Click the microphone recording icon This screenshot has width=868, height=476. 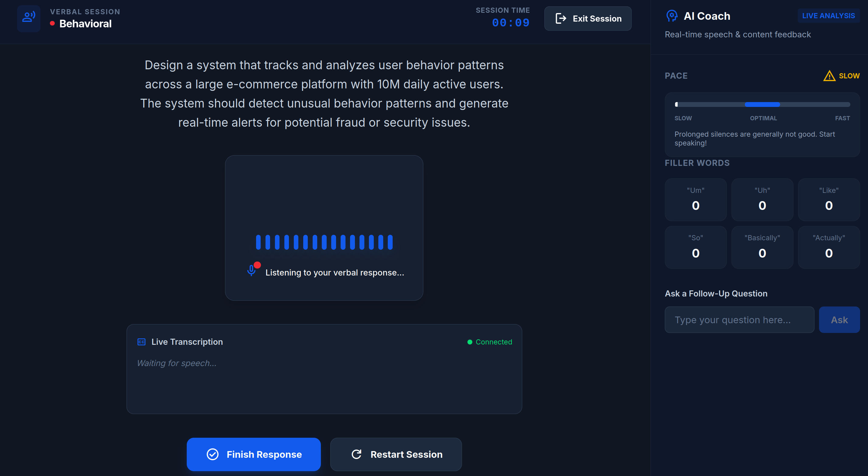252,270
